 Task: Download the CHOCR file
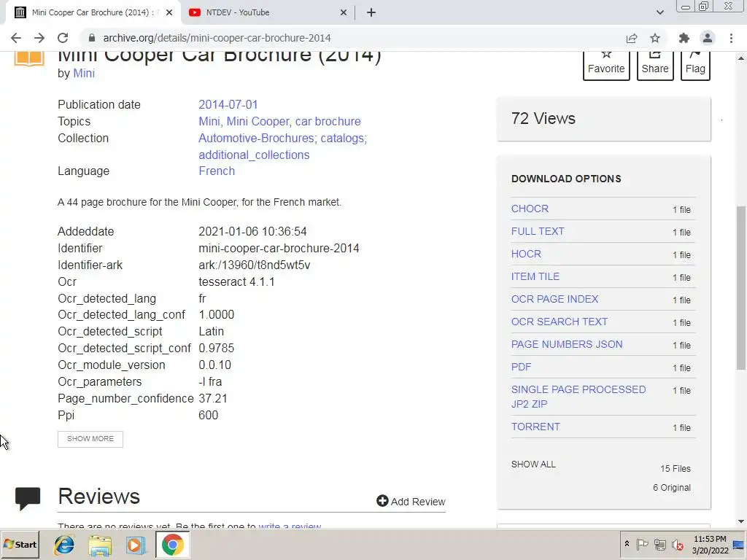(x=530, y=209)
